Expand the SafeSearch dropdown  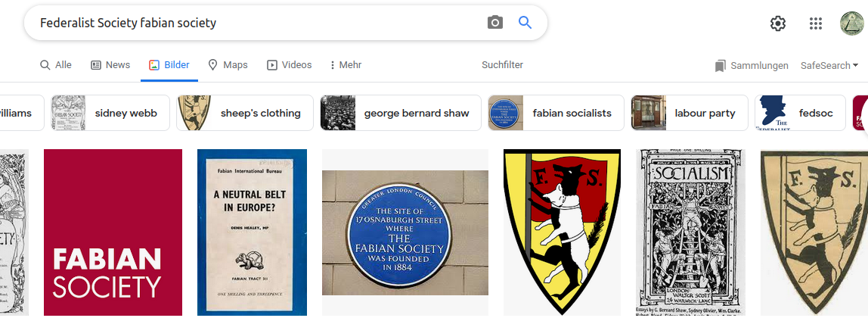829,66
